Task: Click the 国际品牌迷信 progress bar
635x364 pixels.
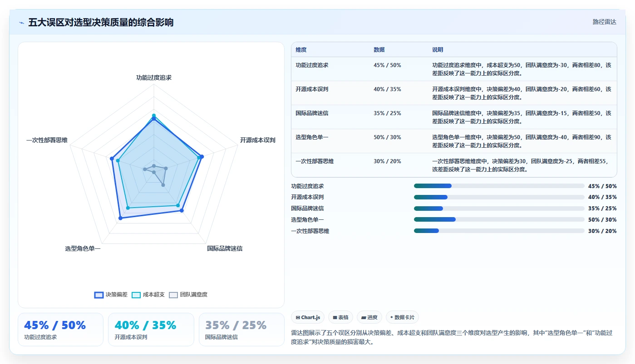Action: click(x=499, y=209)
